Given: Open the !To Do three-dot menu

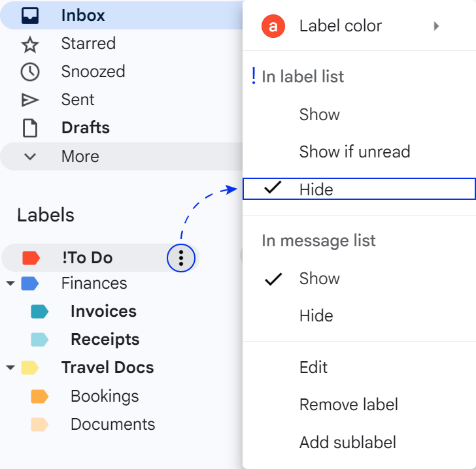Looking at the screenshot, I should click(x=181, y=258).
